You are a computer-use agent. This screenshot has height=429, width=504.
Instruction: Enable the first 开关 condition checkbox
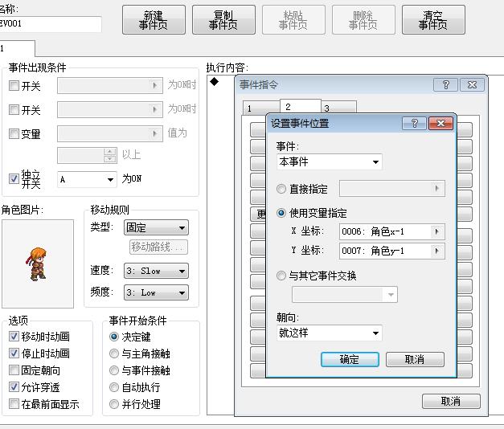[x=14, y=85]
